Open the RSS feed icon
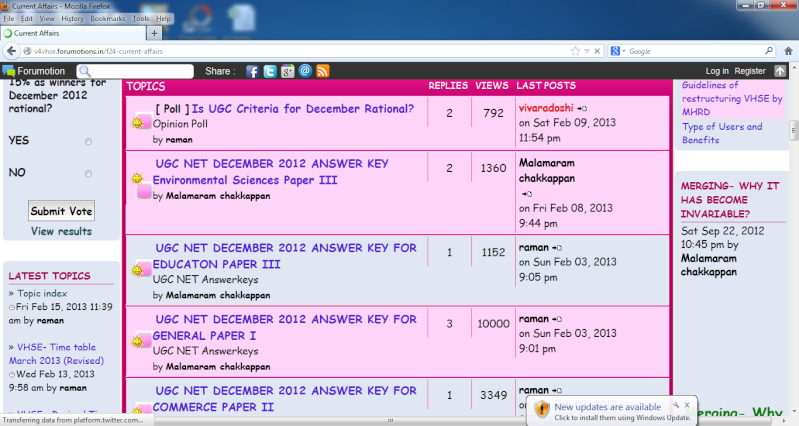 point(323,71)
